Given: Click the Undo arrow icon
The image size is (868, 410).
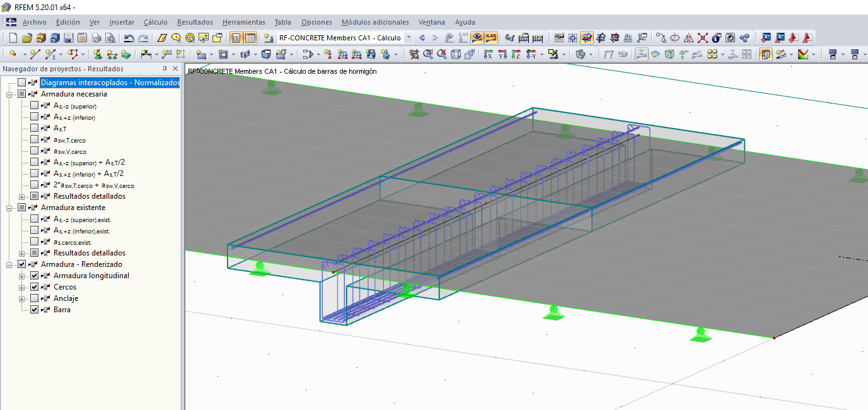Looking at the screenshot, I should click(129, 38).
